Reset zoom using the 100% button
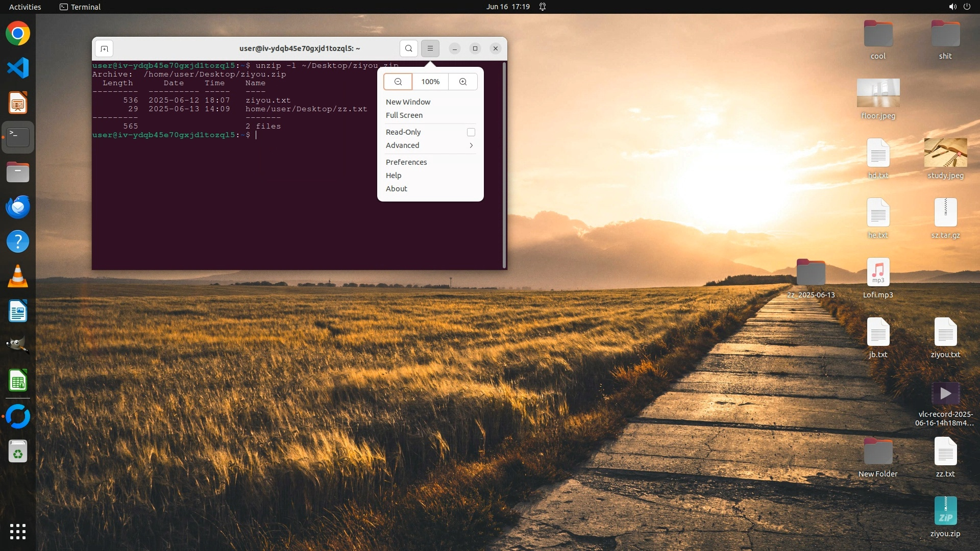 point(430,82)
